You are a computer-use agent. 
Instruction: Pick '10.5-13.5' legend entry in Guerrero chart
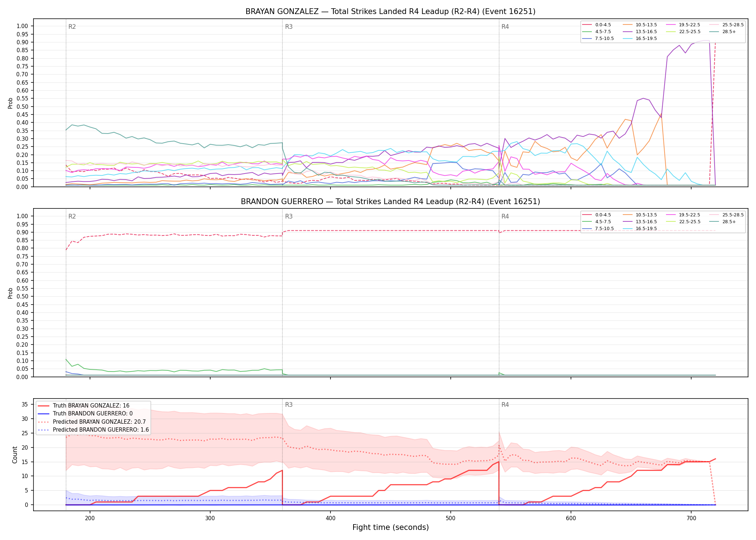pyautogui.click(x=640, y=215)
